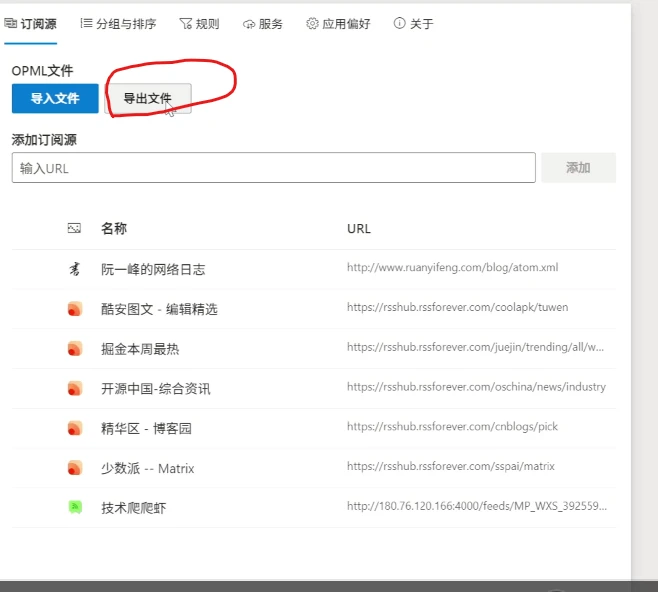The height and width of the screenshot is (592, 658).
Task: Click the 酷安图文 - 编辑精选 feed icon
Action: pyautogui.click(x=75, y=309)
